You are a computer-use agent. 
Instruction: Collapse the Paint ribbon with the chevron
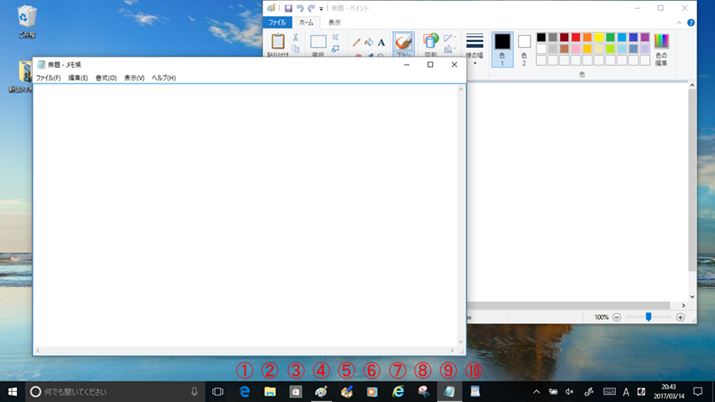(x=679, y=22)
